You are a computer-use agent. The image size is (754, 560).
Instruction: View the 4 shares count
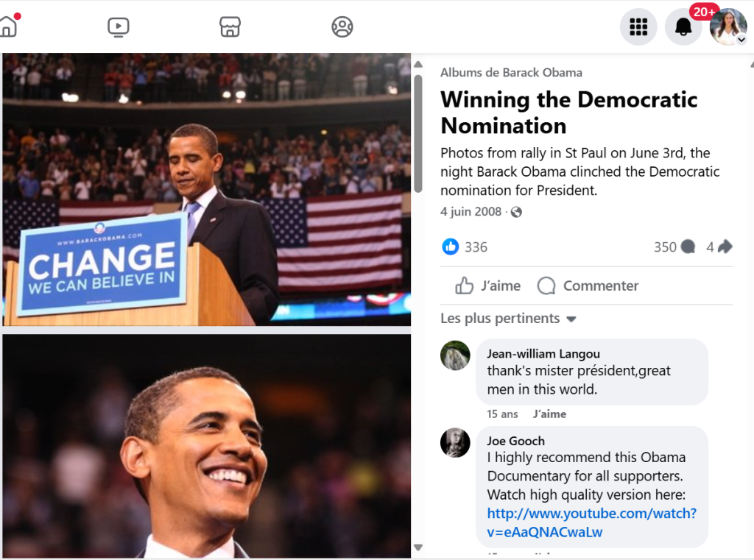click(719, 247)
